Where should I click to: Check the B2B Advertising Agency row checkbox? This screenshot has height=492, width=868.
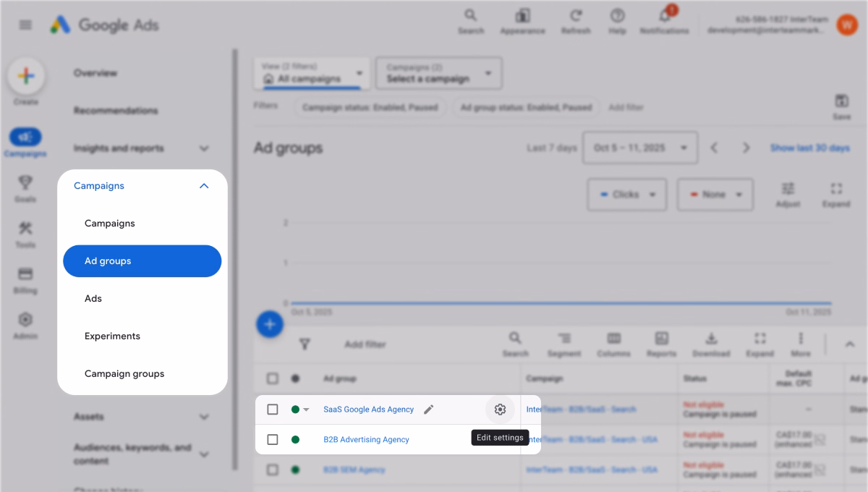pyautogui.click(x=272, y=439)
